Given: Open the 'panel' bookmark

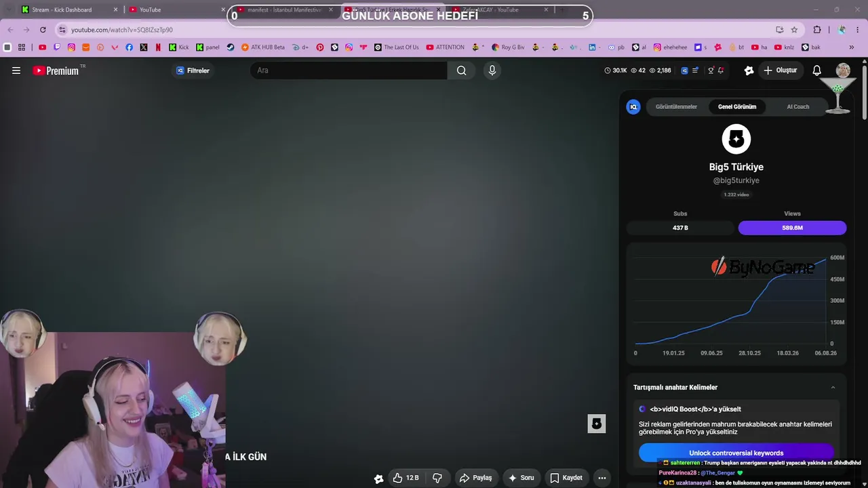Looking at the screenshot, I should tap(208, 47).
